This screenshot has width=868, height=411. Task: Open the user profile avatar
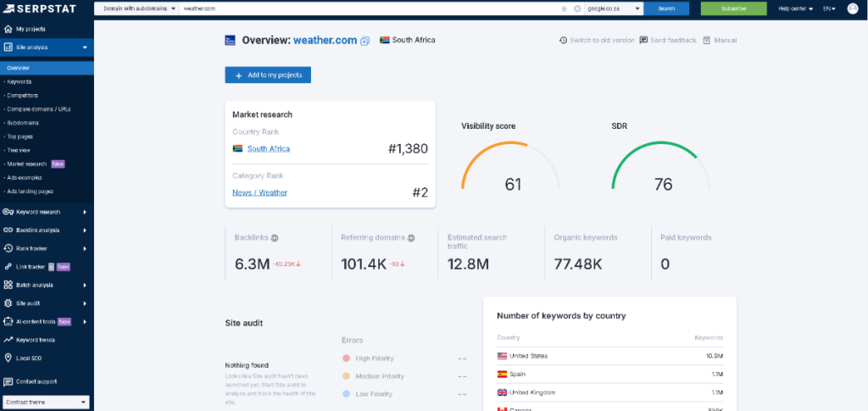(852, 8)
